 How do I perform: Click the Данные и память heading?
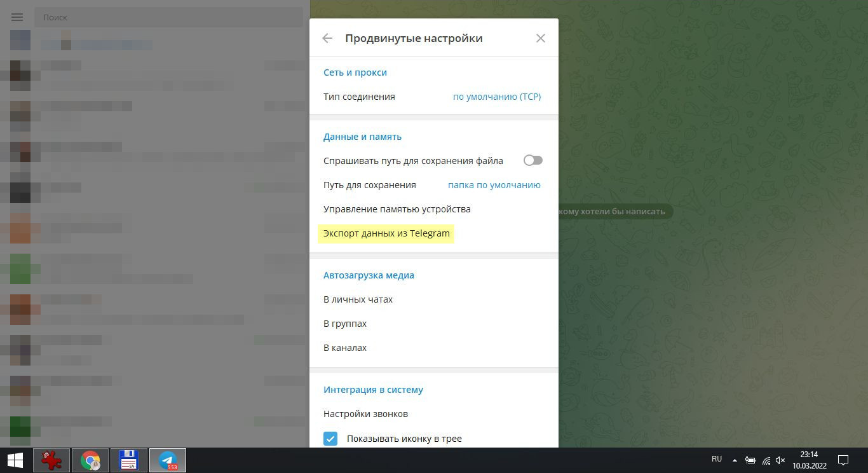click(x=363, y=137)
